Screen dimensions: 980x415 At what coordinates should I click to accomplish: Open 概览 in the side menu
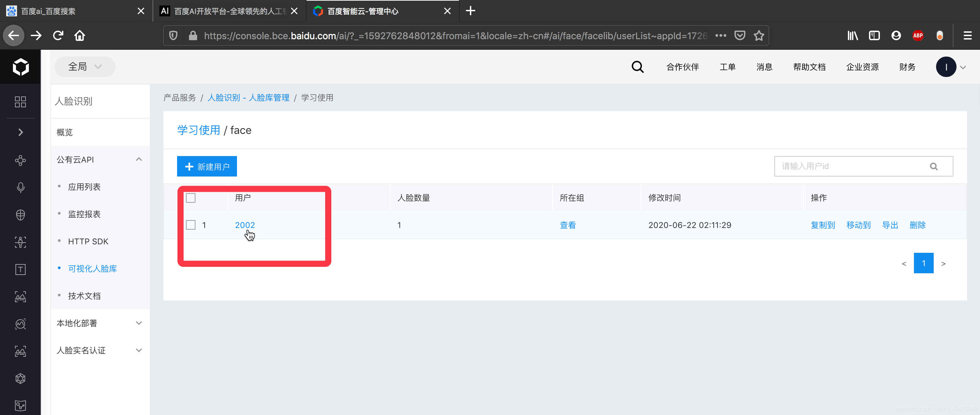pos(65,132)
